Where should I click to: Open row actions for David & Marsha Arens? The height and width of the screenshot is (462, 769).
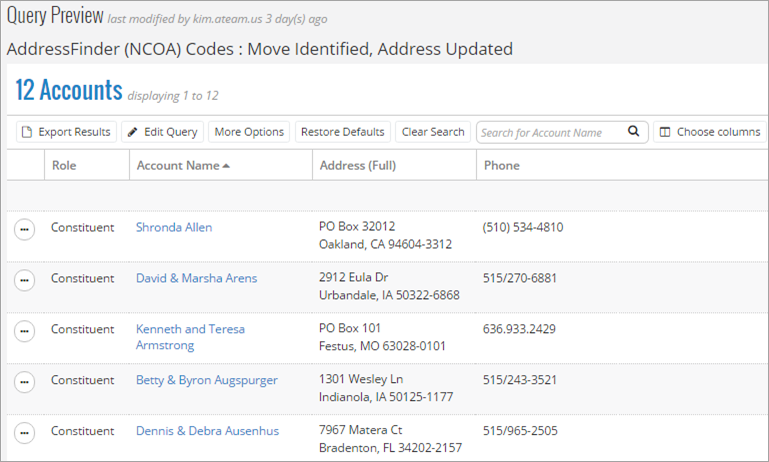pos(24,280)
